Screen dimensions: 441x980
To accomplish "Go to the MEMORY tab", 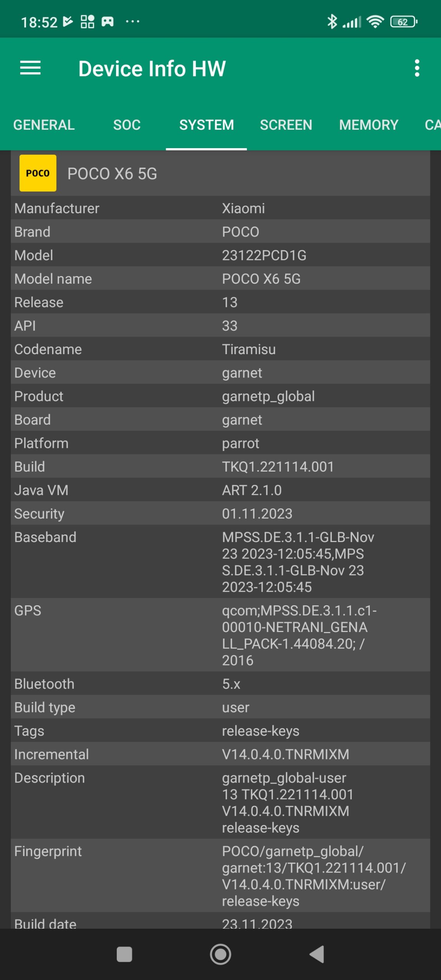I will pos(369,125).
